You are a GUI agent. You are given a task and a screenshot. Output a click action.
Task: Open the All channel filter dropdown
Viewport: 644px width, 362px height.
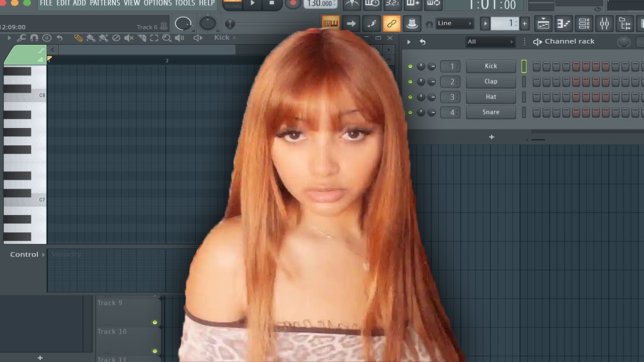coord(491,42)
